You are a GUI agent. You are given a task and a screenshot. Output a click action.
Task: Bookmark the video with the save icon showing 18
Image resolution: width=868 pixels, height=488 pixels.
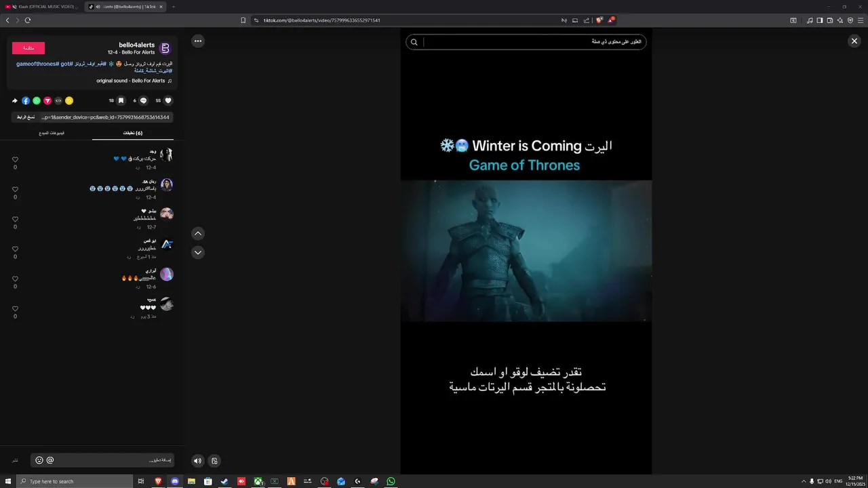(x=121, y=100)
